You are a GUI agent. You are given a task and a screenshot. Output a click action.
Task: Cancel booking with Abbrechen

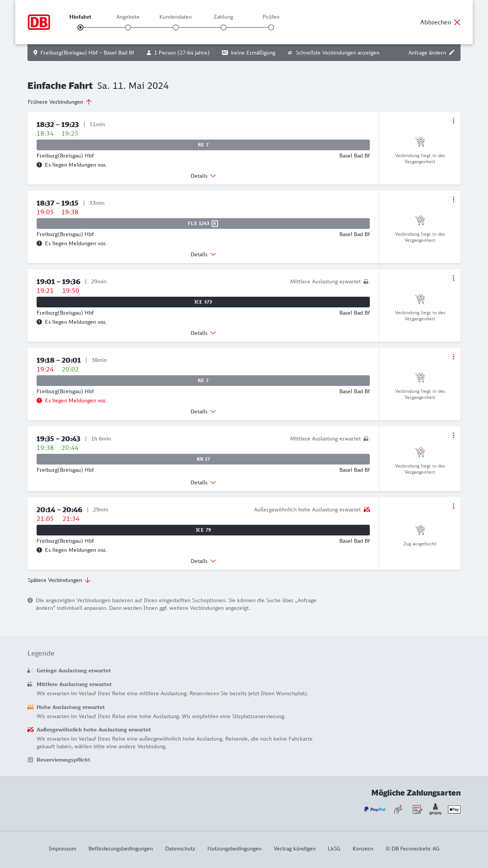[440, 22]
